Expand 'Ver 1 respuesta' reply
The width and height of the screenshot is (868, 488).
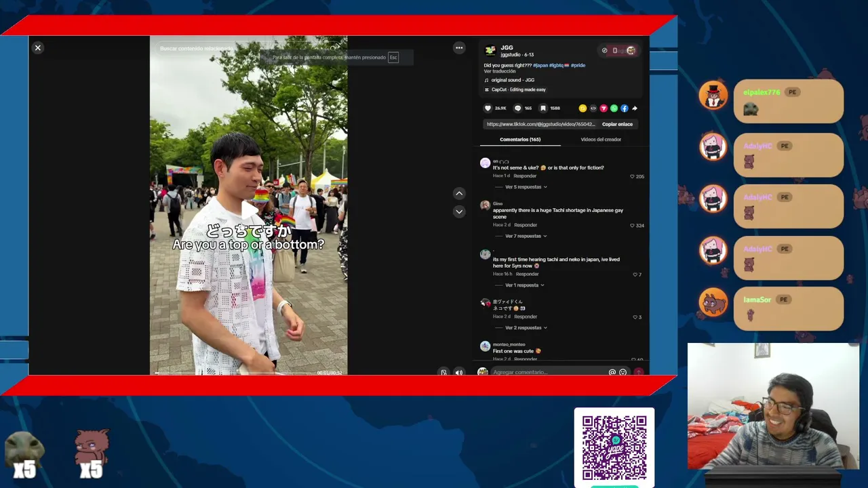click(x=525, y=285)
